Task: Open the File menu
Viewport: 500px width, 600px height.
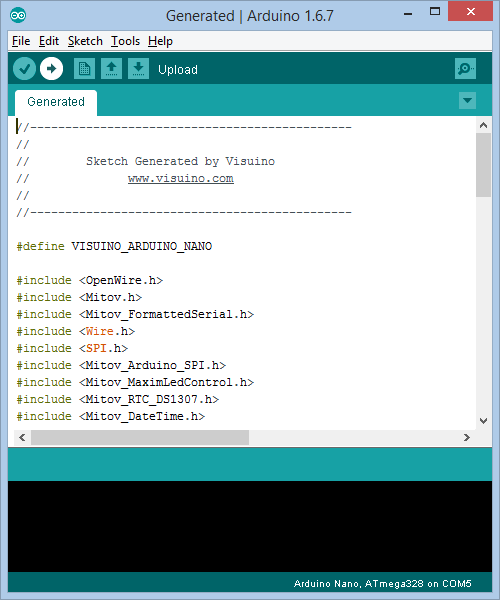Action: point(21,41)
